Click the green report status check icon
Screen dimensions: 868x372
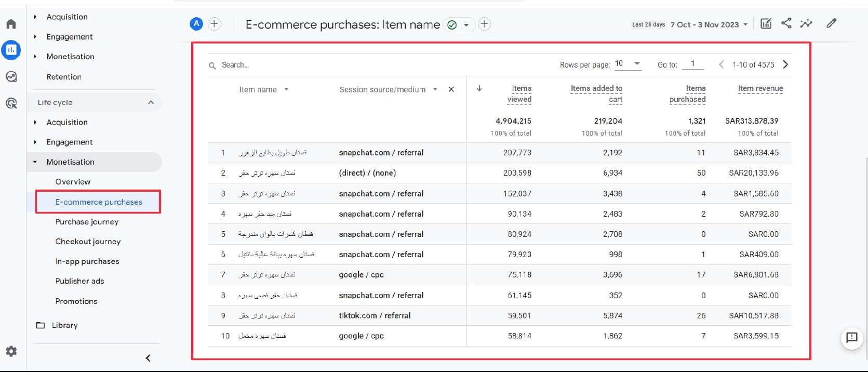point(452,25)
